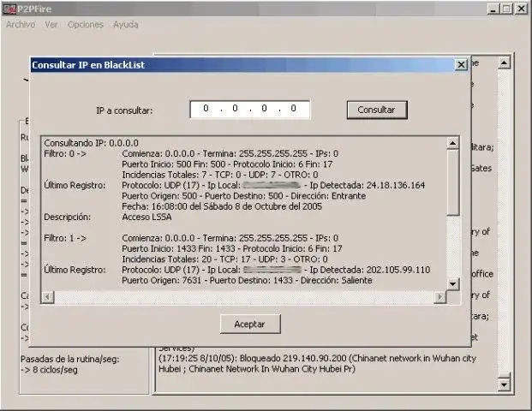Click the first octet of IP a consultar
Image resolution: width=532 pixels, height=411 pixels.
click(x=206, y=109)
